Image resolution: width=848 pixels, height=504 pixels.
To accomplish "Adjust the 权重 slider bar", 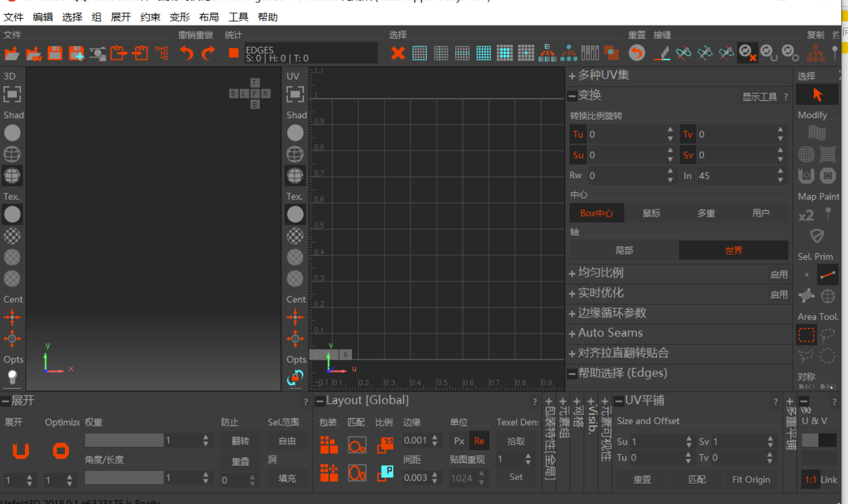I will pyautogui.click(x=124, y=440).
